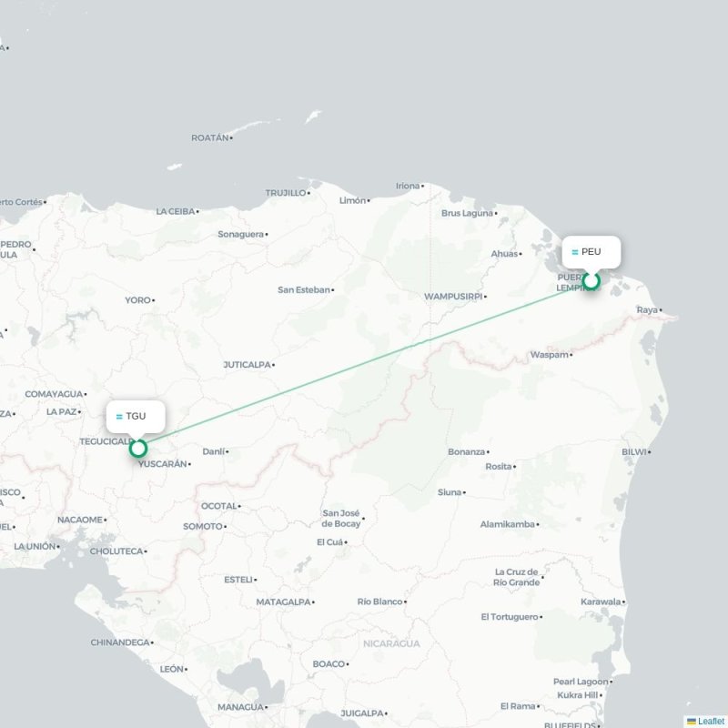This screenshot has width=728, height=728.
Task: Click the PEU airport circle marker
Action: point(591,281)
